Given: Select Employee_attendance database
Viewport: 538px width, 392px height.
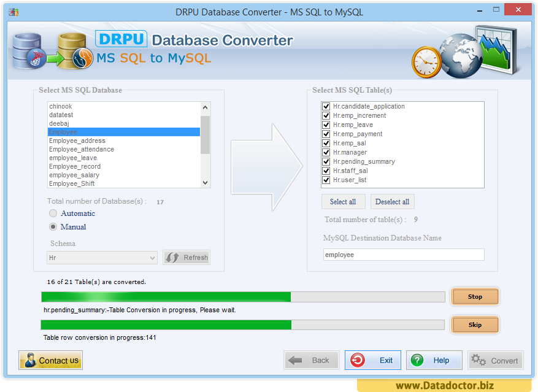Looking at the screenshot, I should click(124, 149).
